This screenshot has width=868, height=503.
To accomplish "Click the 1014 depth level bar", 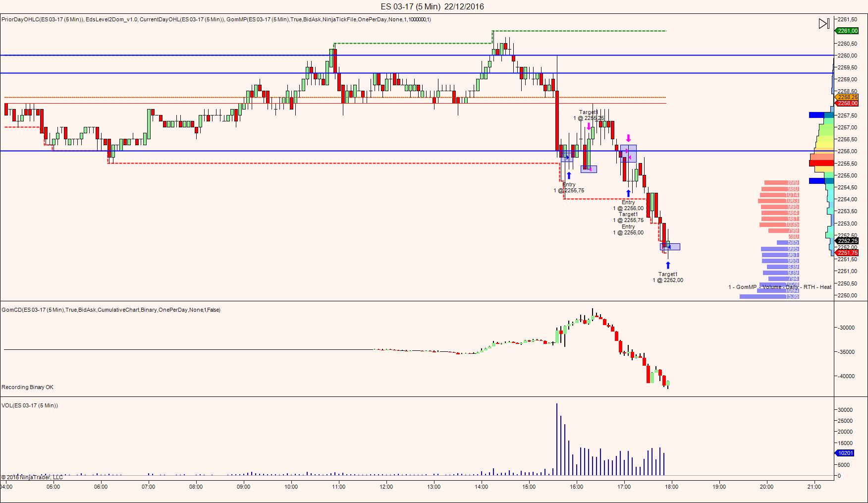I will pos(780,195).
